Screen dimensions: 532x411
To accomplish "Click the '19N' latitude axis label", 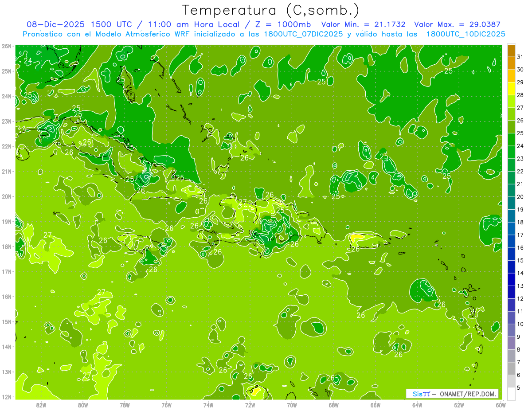I will click(x=7, y=221).
